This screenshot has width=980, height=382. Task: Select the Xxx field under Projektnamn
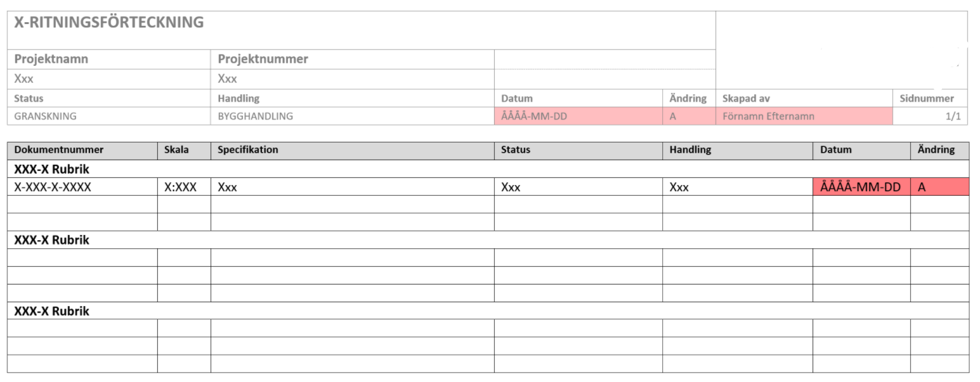[x=109, y=79]
